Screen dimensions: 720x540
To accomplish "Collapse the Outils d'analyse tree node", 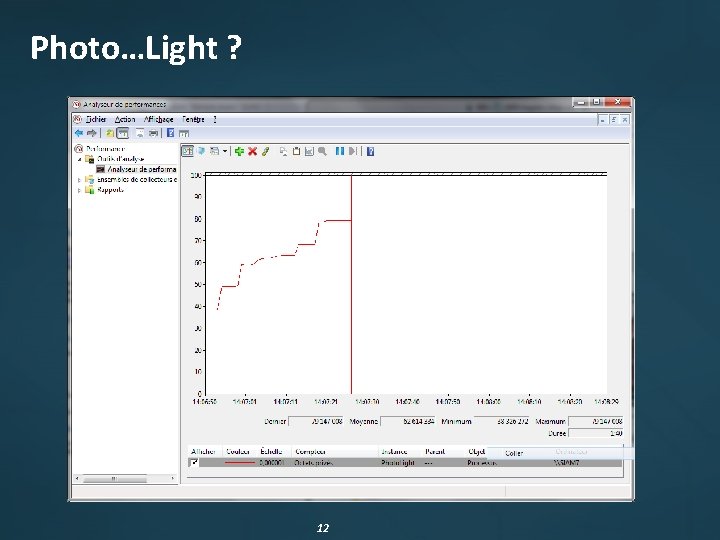I will pyautogui.click(x=80, y=159).
